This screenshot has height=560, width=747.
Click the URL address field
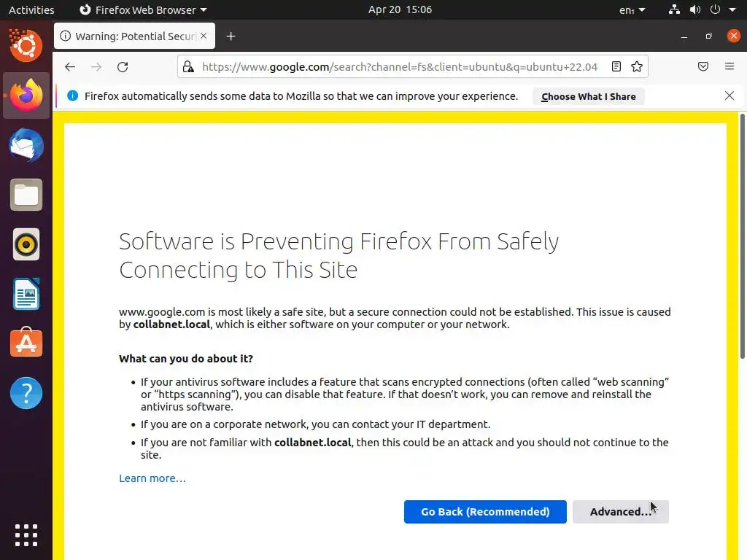pyautogui.click(x=400, y=67)
